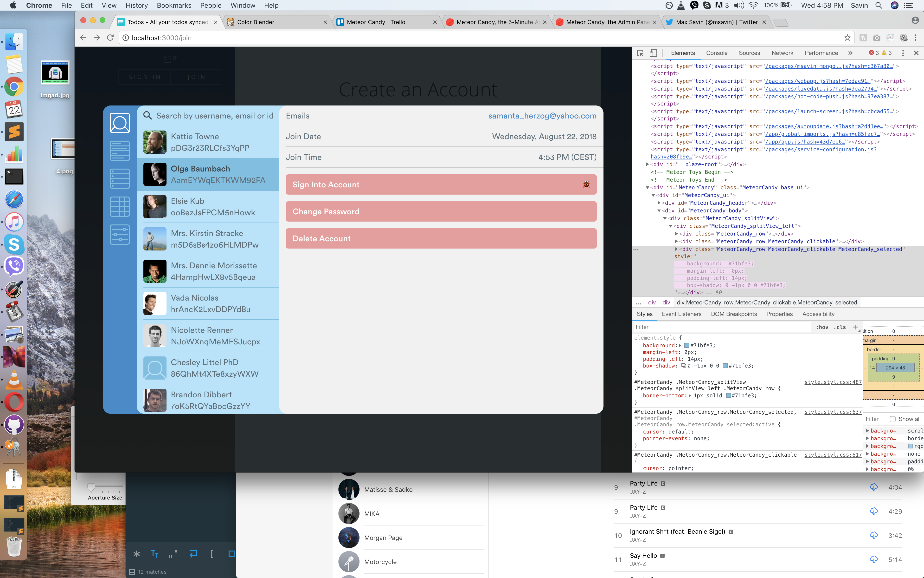Collapse the MeteorCandy_splitView div node
The image size is (924, 578).
click(x=664, y=218)
